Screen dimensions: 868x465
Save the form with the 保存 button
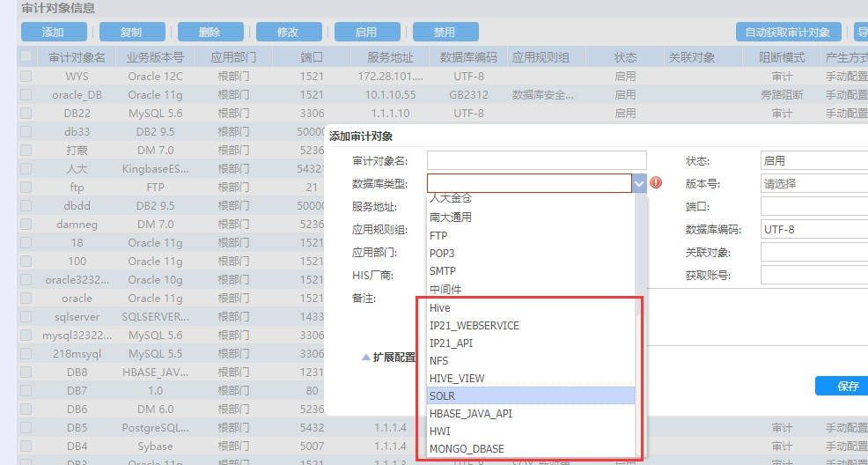(842, 386)
